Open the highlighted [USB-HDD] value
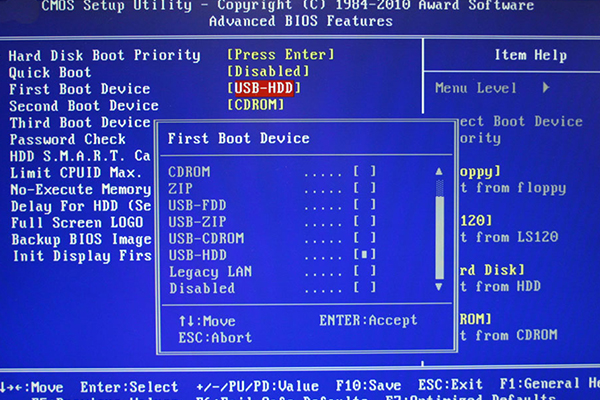 pos(264,88)
